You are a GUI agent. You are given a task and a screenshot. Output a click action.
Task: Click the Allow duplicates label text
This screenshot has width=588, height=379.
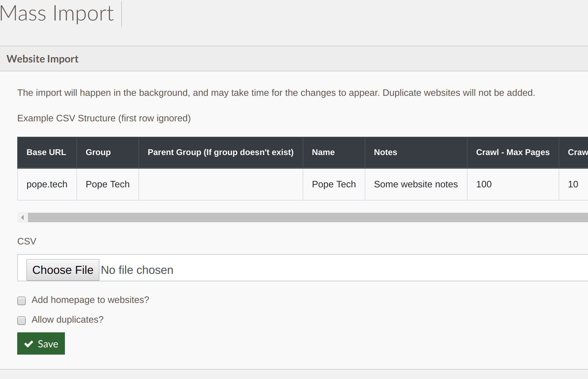[x=67, y=319]
